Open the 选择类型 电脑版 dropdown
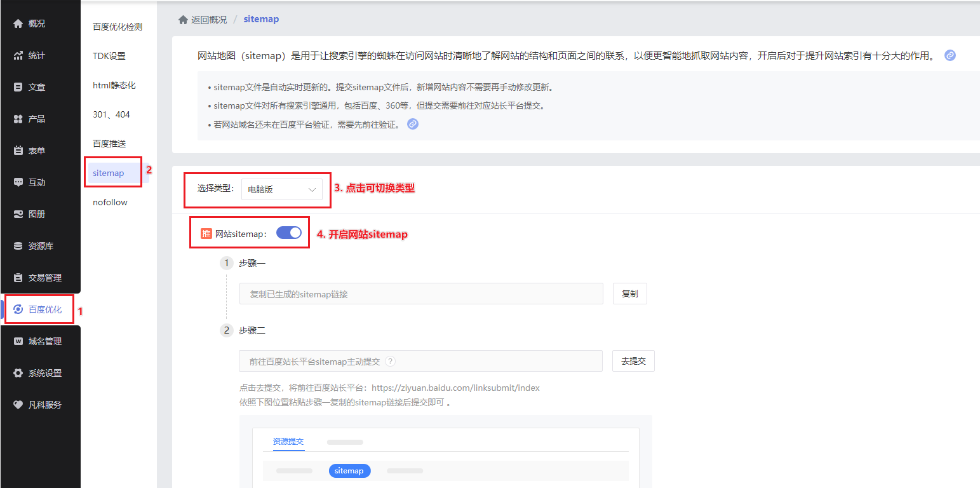 (282, 189)
